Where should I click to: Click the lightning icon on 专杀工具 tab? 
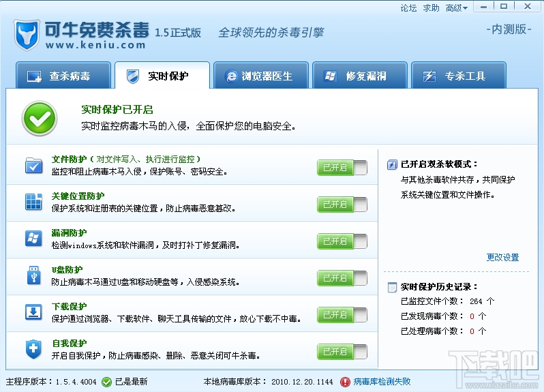[429, 76]
